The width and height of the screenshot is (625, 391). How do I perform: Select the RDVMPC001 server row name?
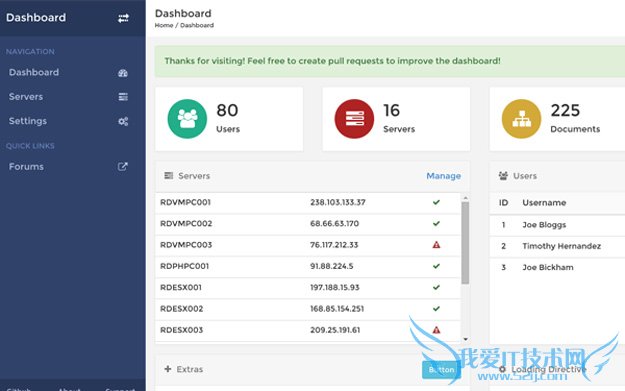coord(185,202)
